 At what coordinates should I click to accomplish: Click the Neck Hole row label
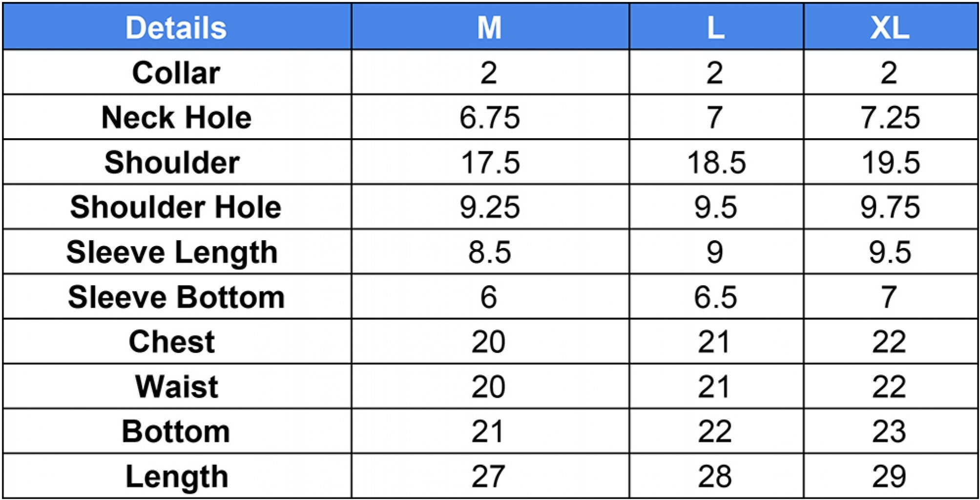click(x=176, y=118)
